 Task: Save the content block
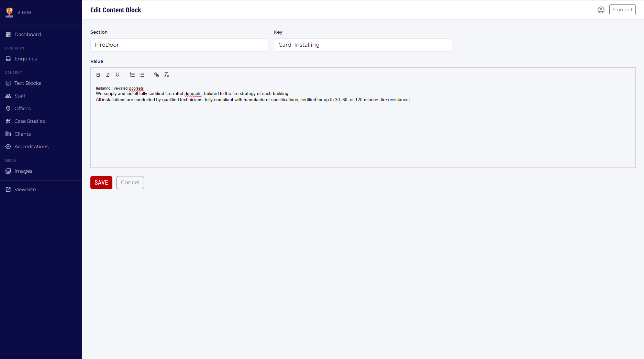(101, 182)
